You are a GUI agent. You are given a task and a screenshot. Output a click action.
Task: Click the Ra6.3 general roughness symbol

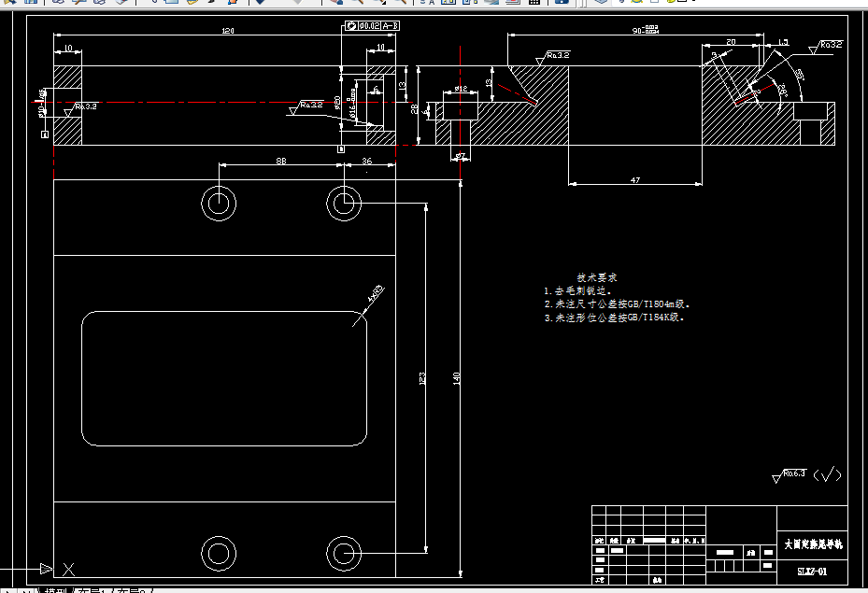point(790,475)
